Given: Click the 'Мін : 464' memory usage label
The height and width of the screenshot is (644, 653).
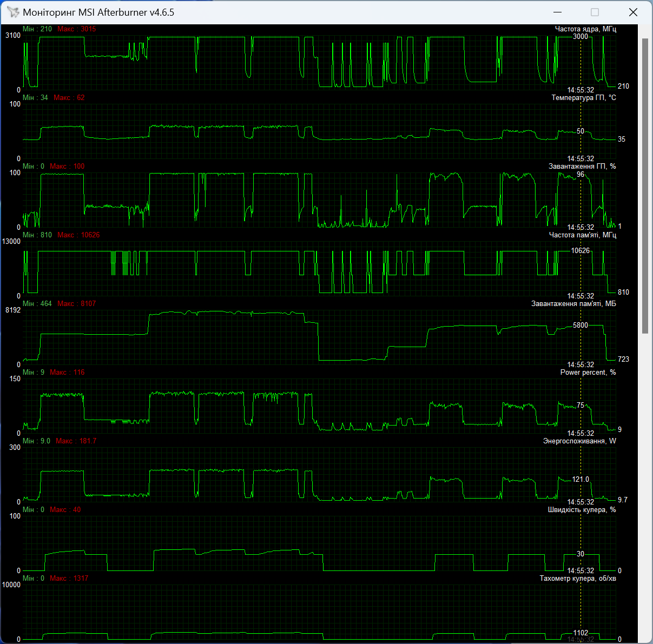Looking at the screenshot, I should pyautogui.click(x=37, y=304).
